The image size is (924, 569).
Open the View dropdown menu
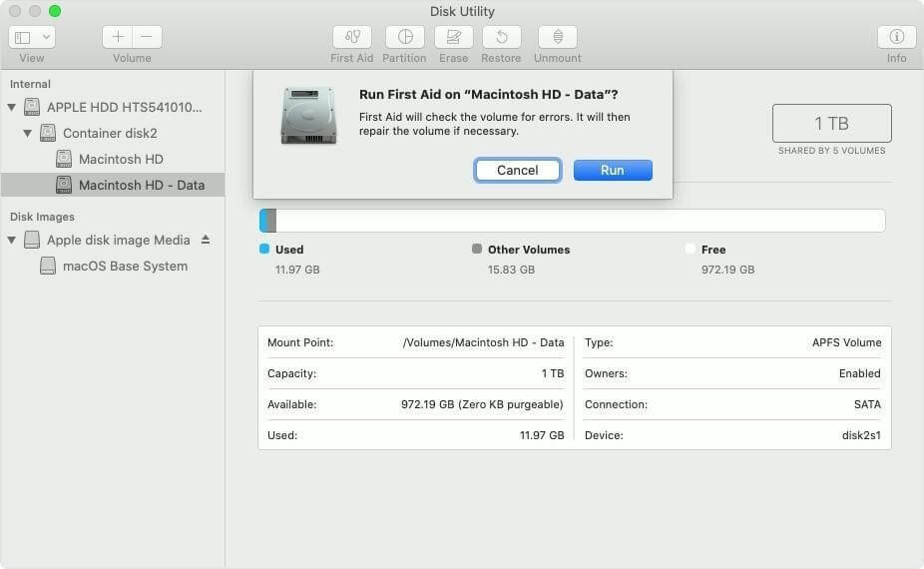32,37
